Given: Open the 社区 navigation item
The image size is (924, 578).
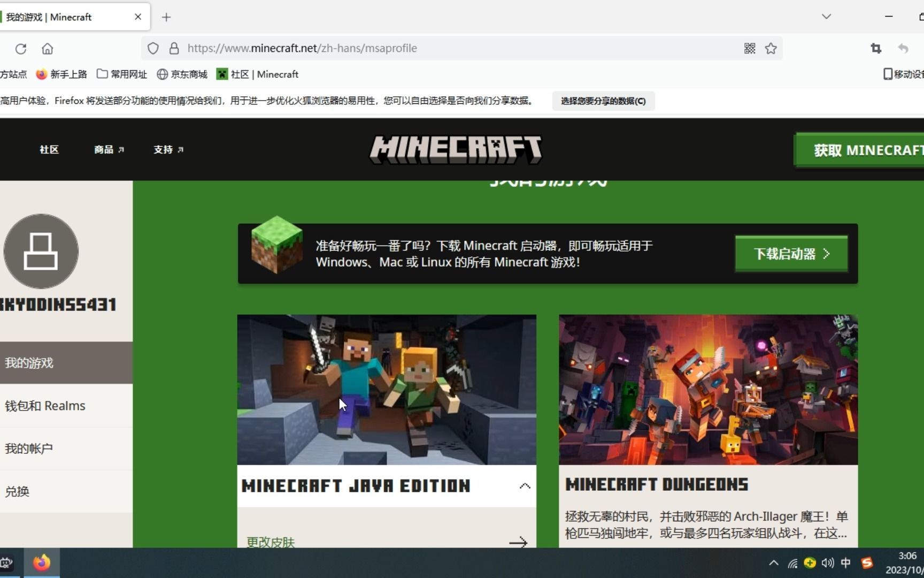Looking at the screenshot, I should point(49,150).
